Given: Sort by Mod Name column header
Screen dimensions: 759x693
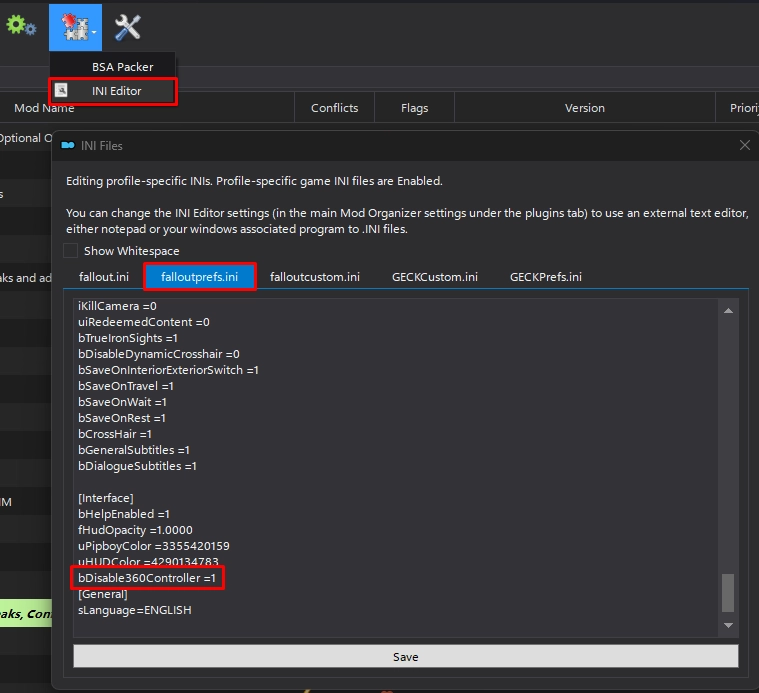Looking at the screenshot, I should 44,108.
